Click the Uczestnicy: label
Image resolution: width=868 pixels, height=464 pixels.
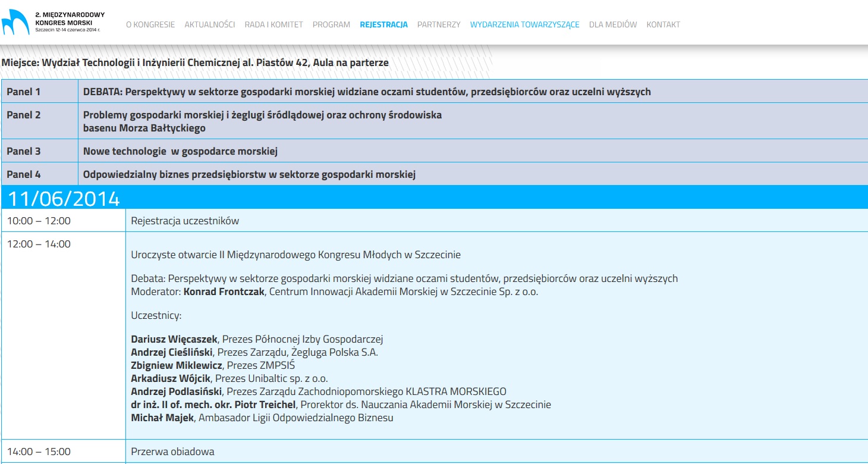(156, 315)
